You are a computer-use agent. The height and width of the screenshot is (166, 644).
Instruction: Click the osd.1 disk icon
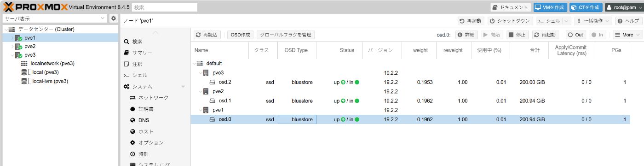213,101
